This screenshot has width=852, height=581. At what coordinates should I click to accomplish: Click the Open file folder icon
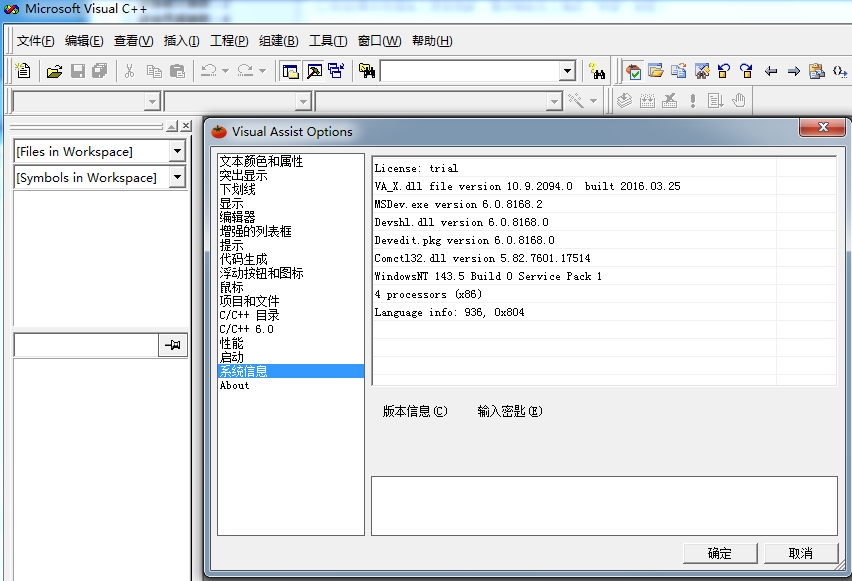pos(54,71)
